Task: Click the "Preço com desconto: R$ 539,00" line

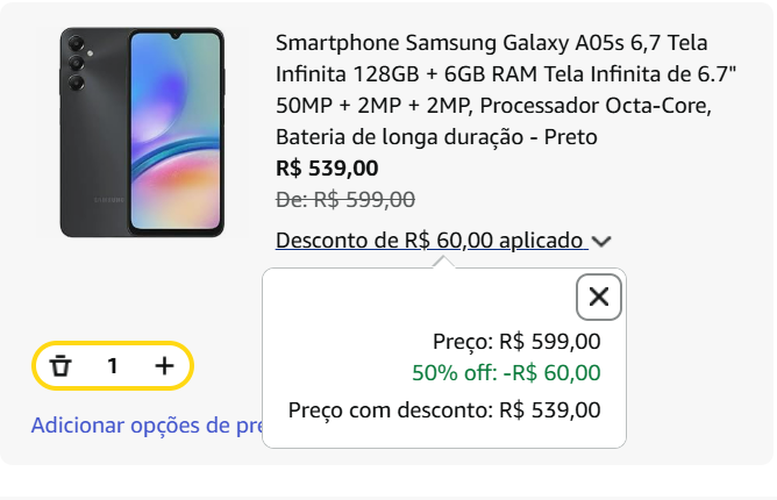Action: pos(444,410)
